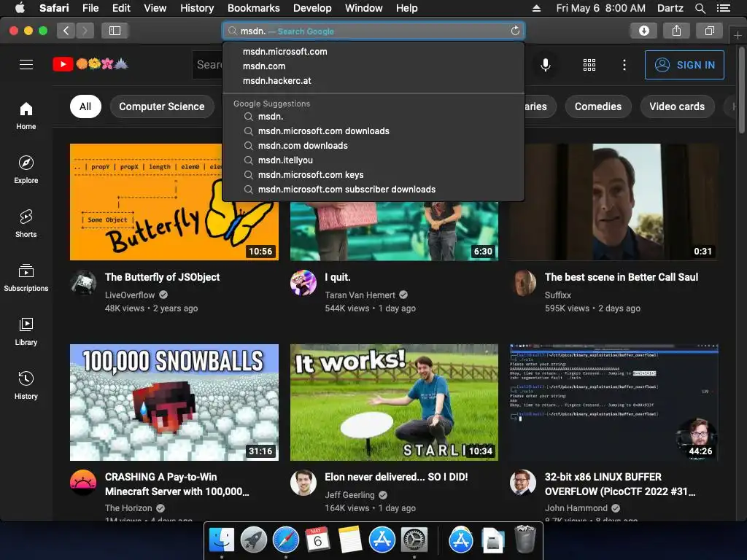The height and width of the screenshot is (560, 747).
Task: Click the page vertical scrollbar
Action: (x=742, y=90)
